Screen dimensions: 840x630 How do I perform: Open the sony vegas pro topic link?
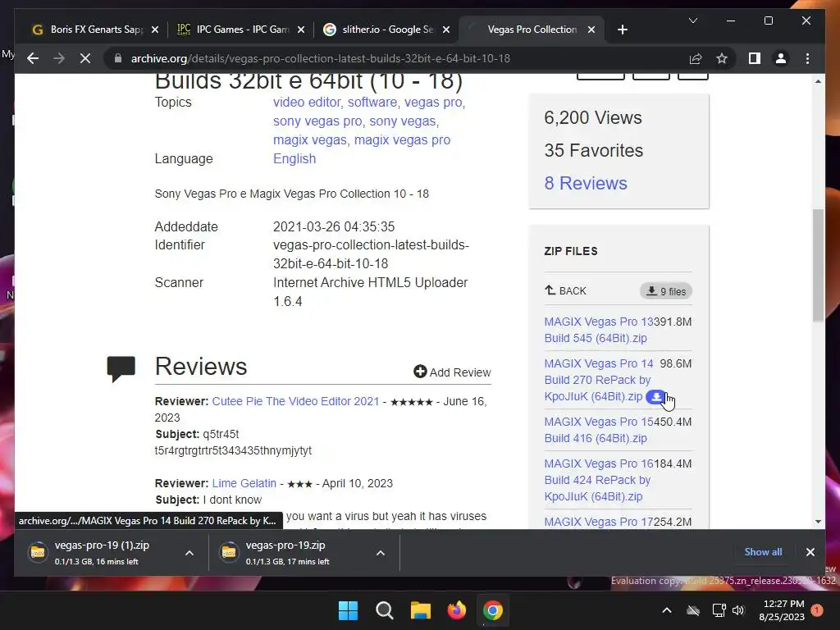tap(317, 121)
